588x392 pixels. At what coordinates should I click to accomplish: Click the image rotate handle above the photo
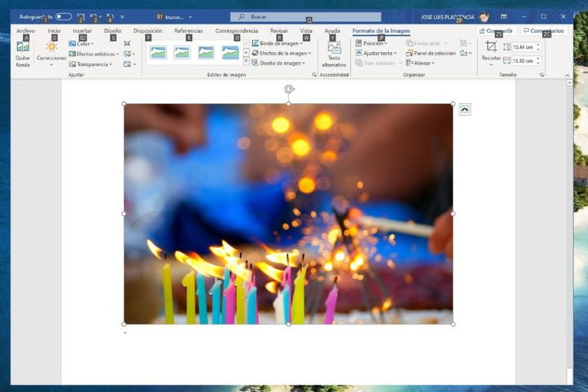coord(289,90)
